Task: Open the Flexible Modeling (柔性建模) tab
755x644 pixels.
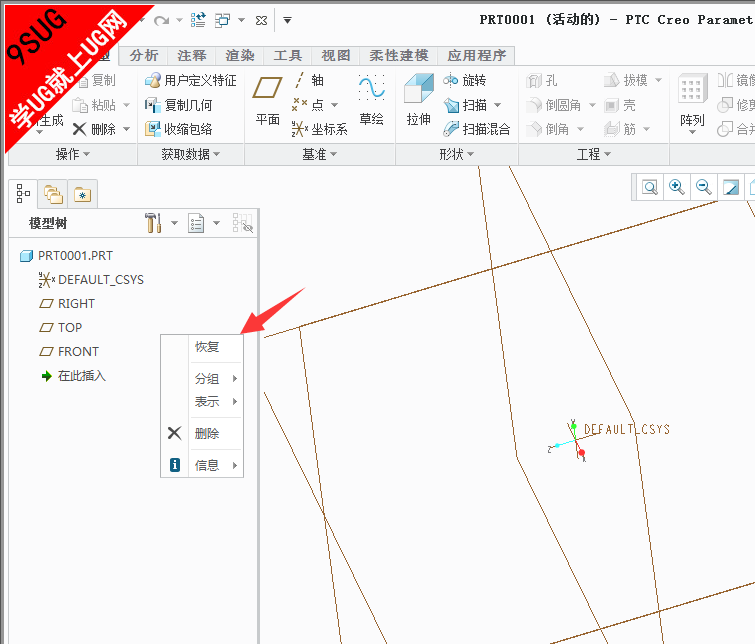Action: pyautogui.click(x=399, y=55)
